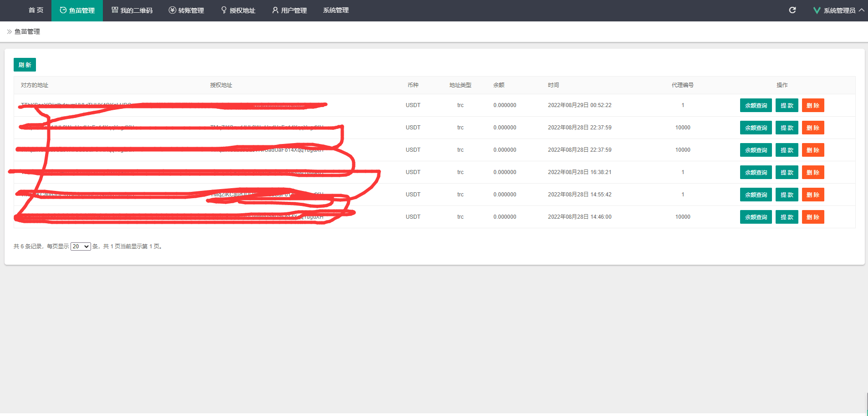Click 提款 for the 22:37:59 agent 10000 first entry
The width and height of the screenshot is (868, 416).
787,128
